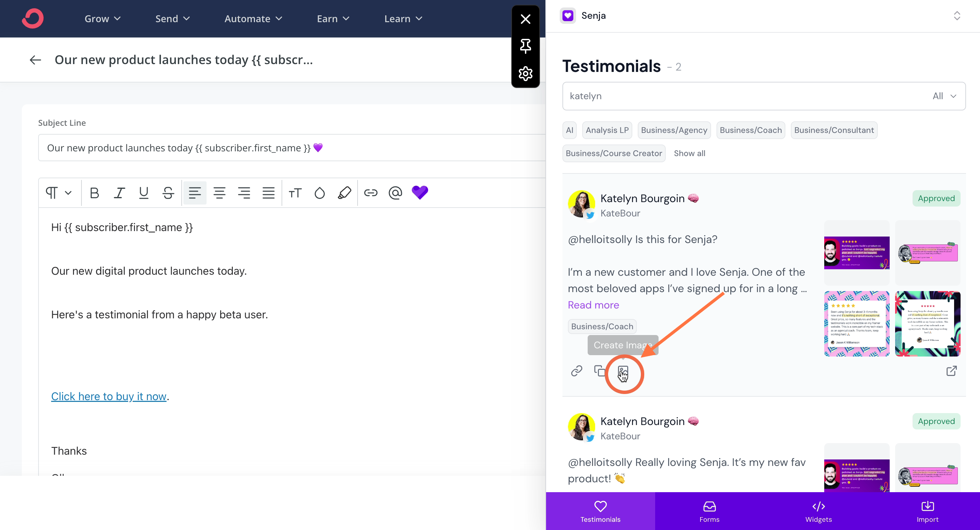The height and width of the screenshot is (530, 980).
Task: Open highlight color marker tool
Action: coord(344,193)
